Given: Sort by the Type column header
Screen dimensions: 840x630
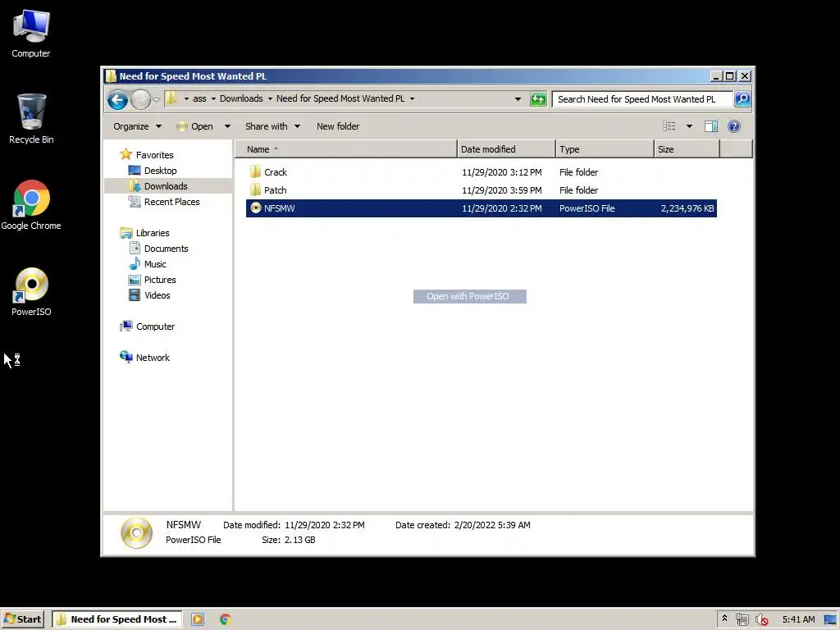Looking at the screenshot, I should (605, 149).
